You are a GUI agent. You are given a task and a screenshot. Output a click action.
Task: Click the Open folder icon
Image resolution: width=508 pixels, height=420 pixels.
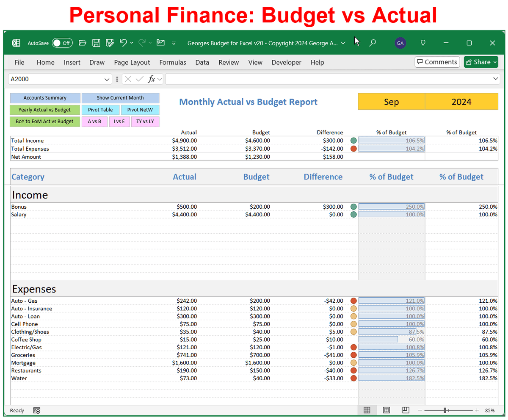click(83, 43)
